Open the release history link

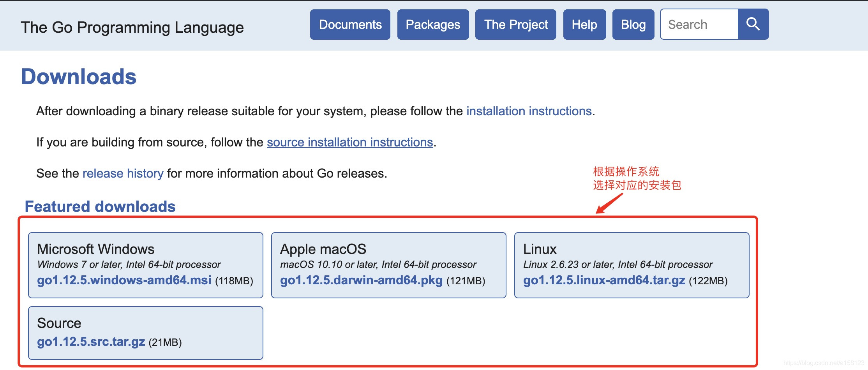pos(123,173)
